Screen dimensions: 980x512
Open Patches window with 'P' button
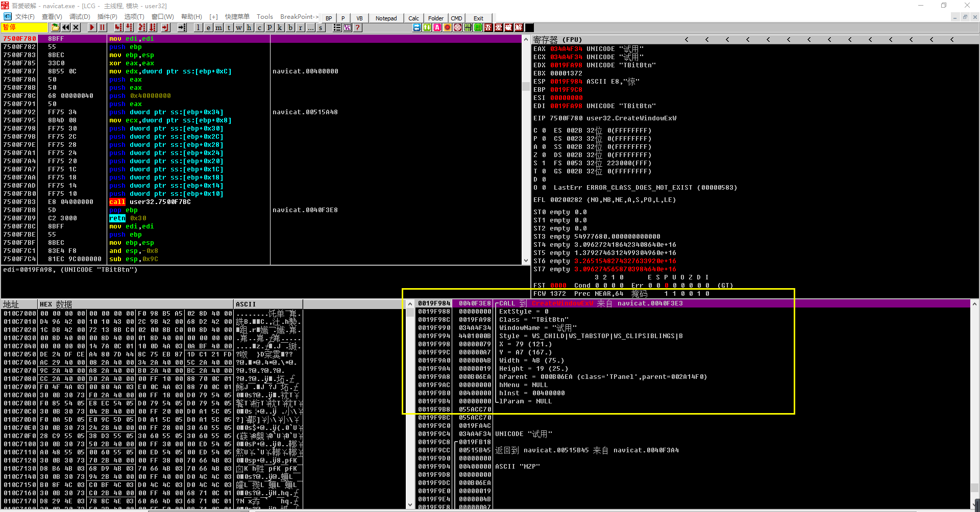[269, 28]
